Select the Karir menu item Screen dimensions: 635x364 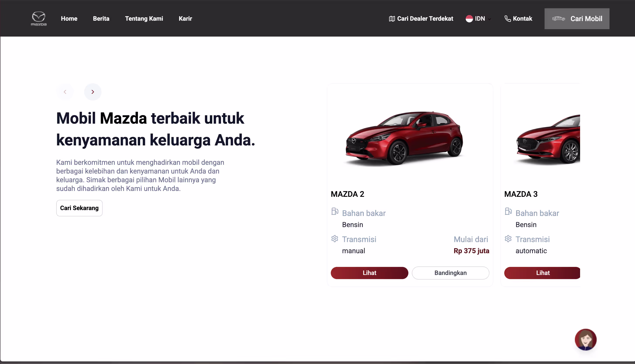coord(185,19)
